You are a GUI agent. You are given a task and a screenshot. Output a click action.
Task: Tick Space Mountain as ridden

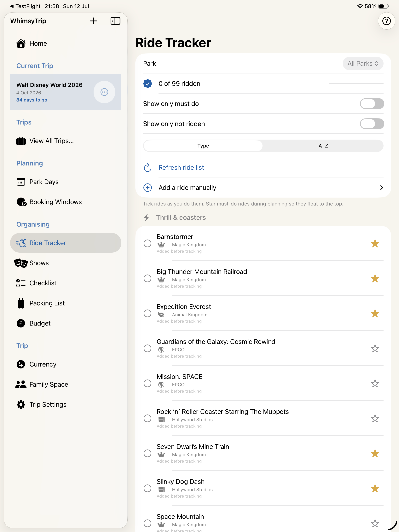[147, 523]
